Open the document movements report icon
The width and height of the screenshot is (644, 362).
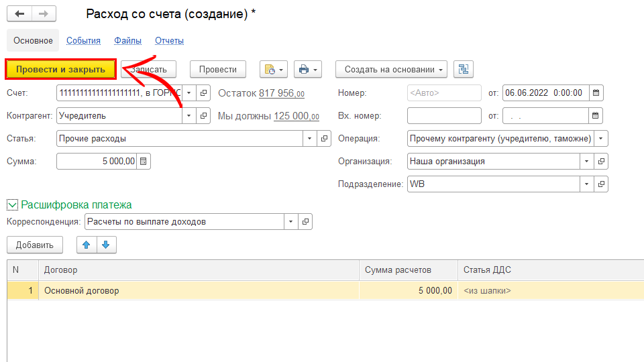point(274,69)
